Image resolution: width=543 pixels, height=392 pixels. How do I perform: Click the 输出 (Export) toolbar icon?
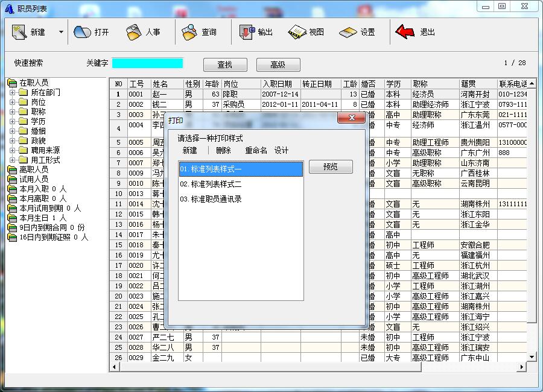click(x=247, y=32)
